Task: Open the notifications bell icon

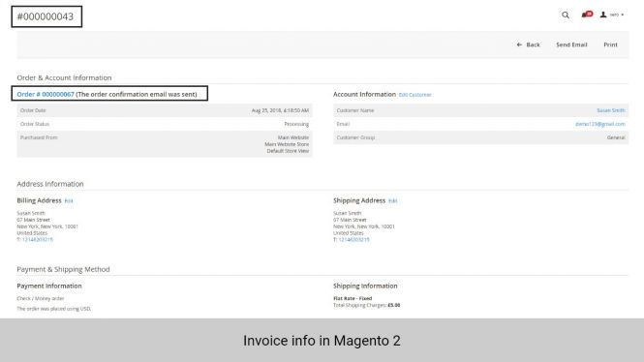Action: pos(587,15)
